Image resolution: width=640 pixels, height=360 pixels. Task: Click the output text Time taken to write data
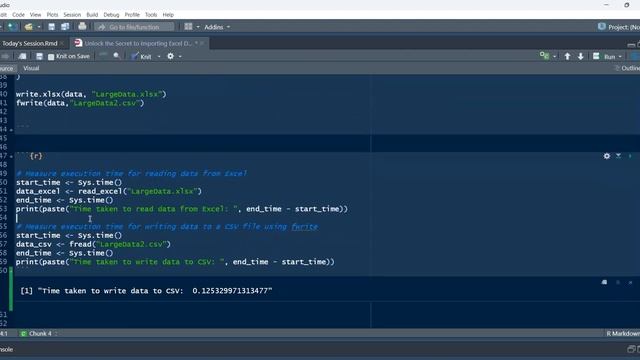pos(146,291)
